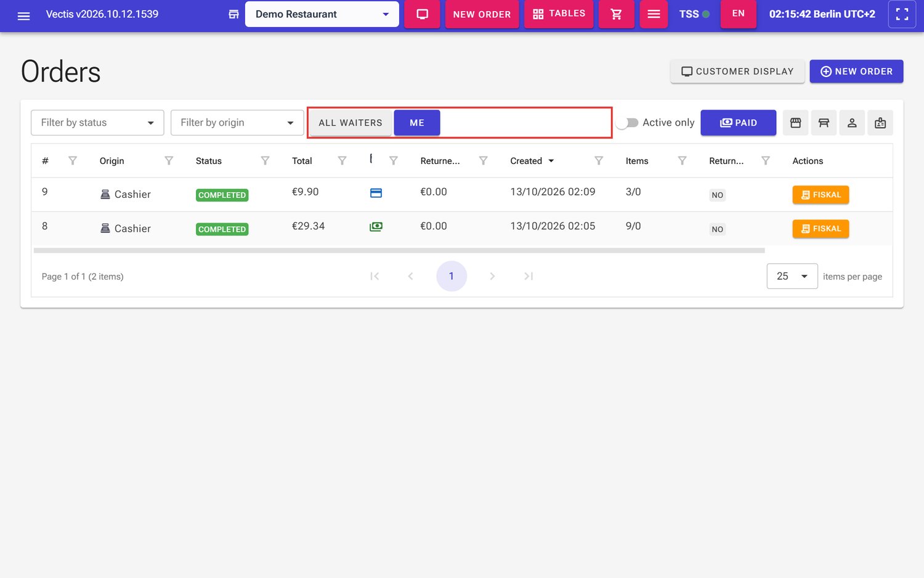The width and height of the screenshot is (924, 578).
Task: Click the shopping cart icon in top bar
Action: (616, 14)
